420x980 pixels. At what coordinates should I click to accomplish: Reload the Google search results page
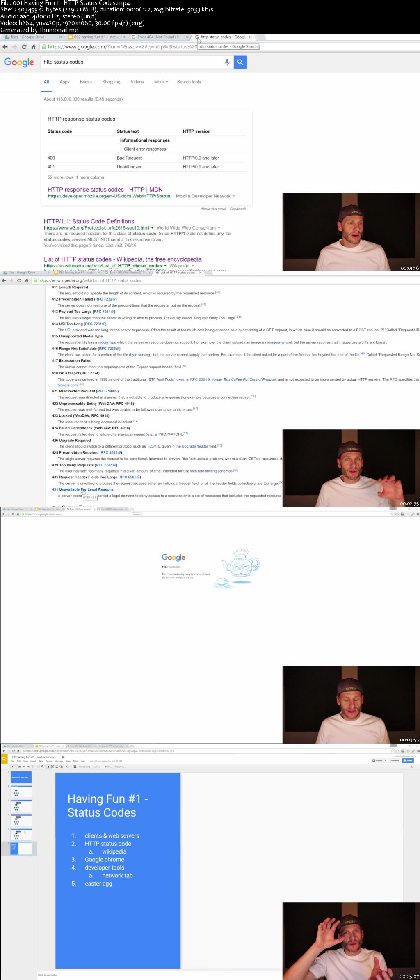(x=24, y=47)
